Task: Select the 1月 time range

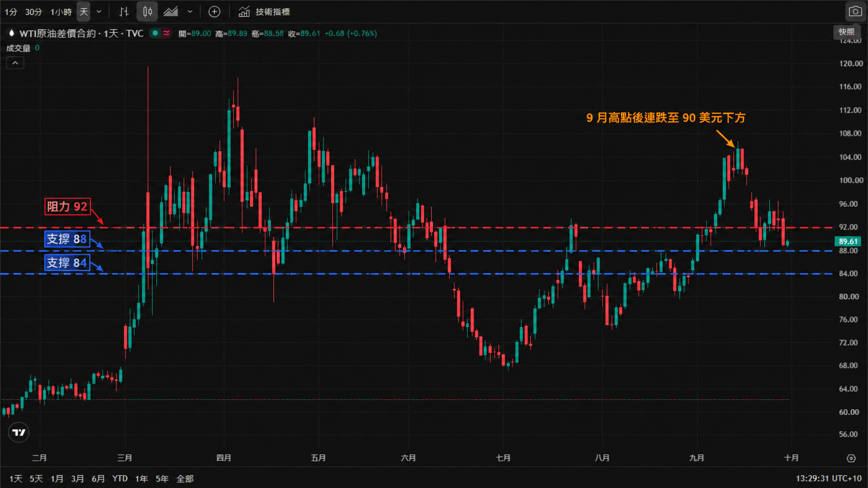Action: click(x=57, y=479)
